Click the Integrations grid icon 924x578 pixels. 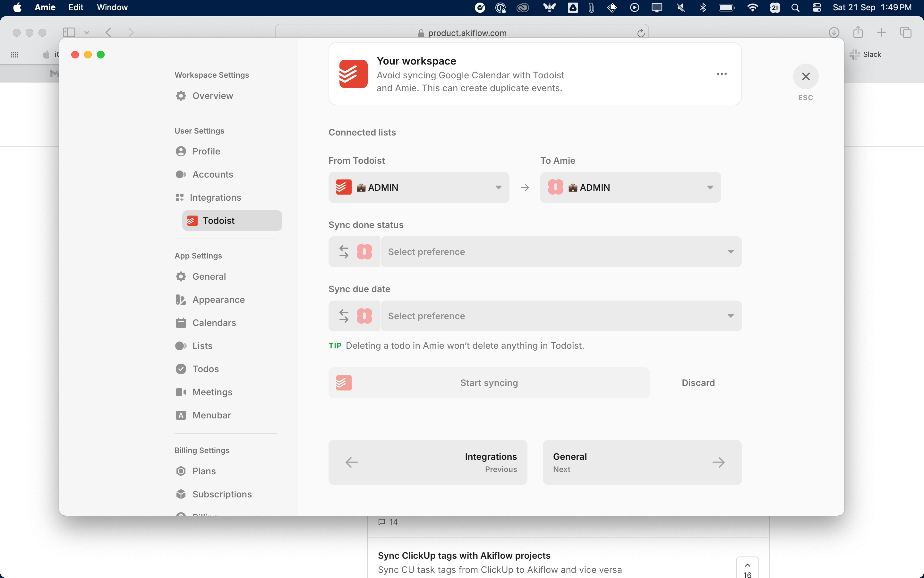click(179, 197)
